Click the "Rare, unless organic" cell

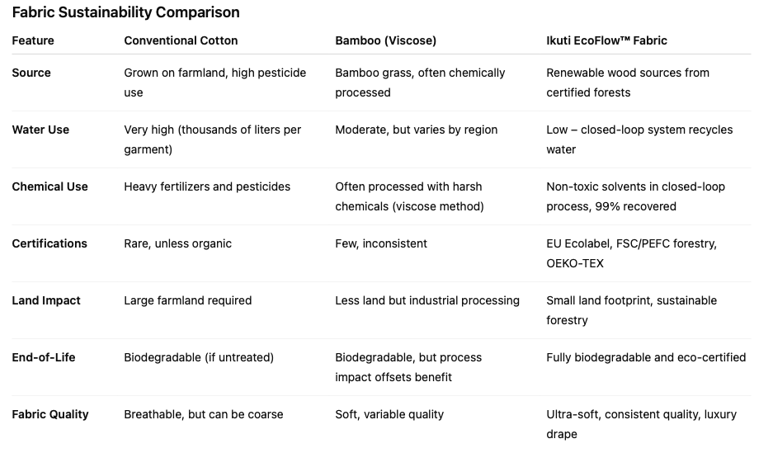pos(177,244)
